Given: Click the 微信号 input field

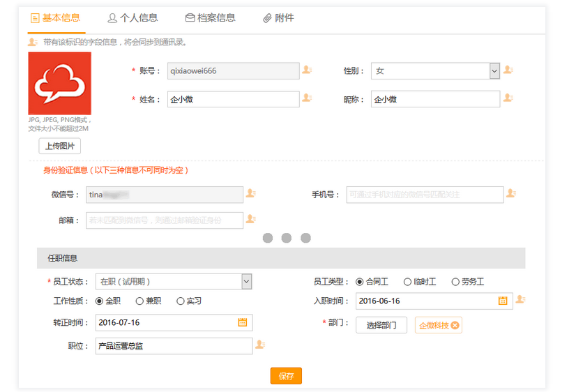Looking at the screenshot, I should [165, 195].
